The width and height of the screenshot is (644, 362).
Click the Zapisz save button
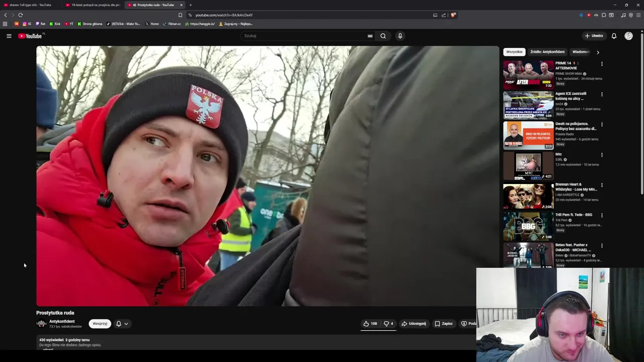(x=443, y=324)
